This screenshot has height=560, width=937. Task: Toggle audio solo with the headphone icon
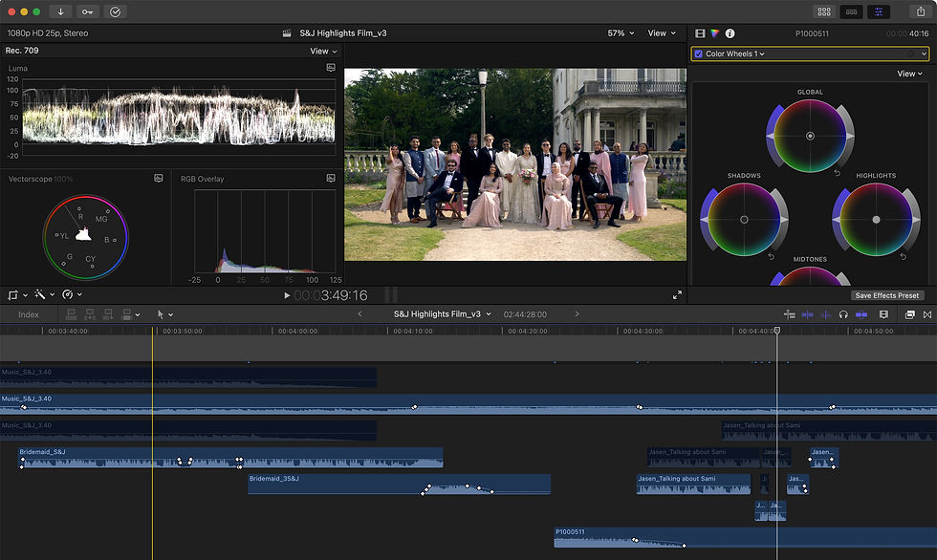click(844, 314)
